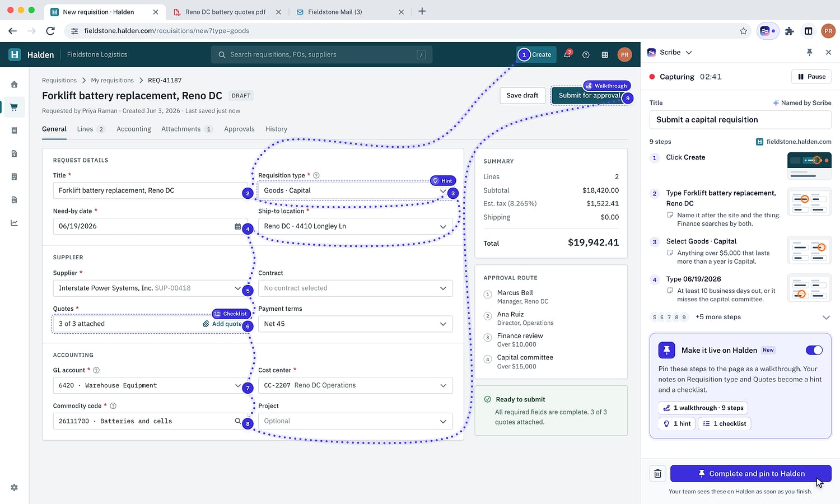Open the Project dropdown

[x=356, y=421]
